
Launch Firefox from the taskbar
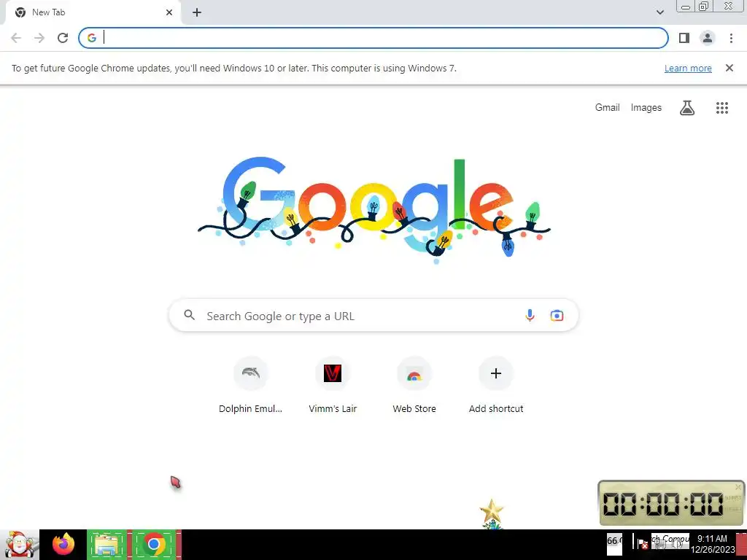[x=63, y=544]
